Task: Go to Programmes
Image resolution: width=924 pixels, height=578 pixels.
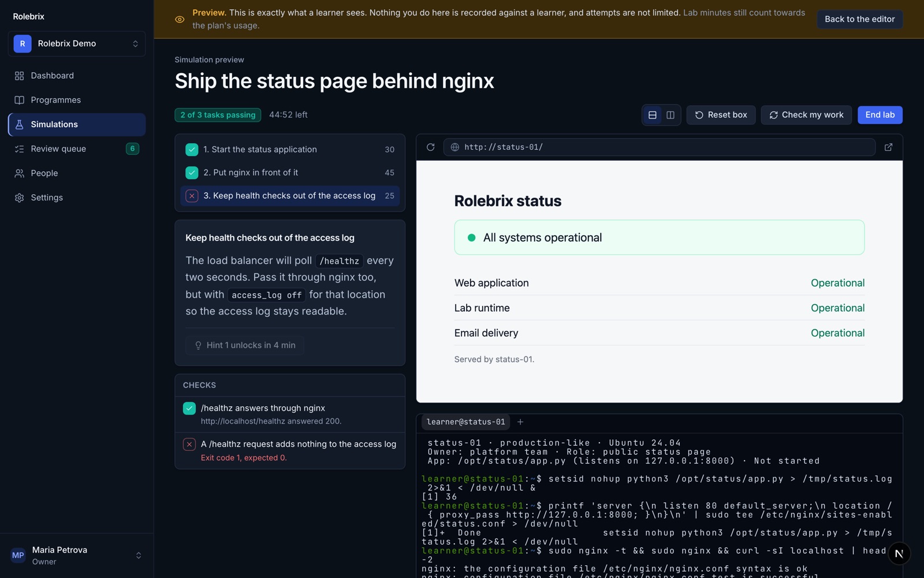Action: tap(77, 100)
